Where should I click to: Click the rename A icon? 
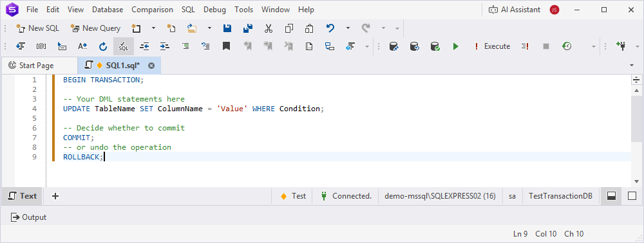82,46
